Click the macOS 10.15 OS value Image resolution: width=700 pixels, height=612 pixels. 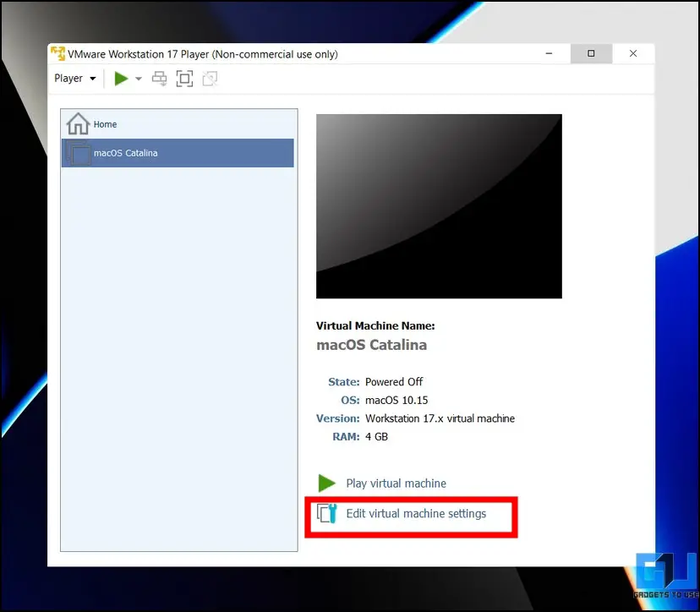tap(396, 401)
